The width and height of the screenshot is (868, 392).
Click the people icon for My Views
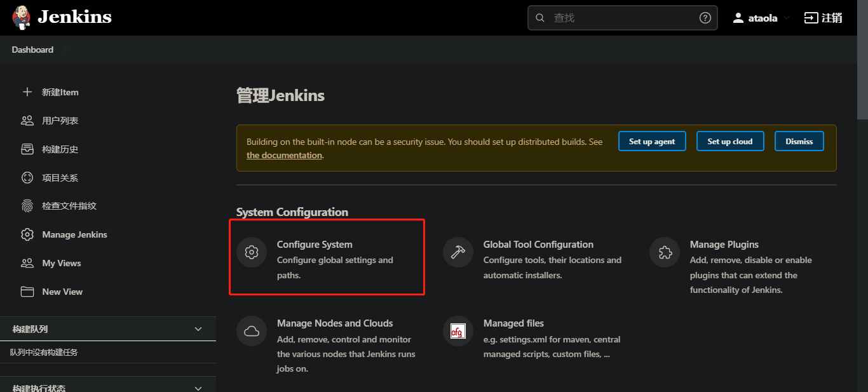pos(27,263)
